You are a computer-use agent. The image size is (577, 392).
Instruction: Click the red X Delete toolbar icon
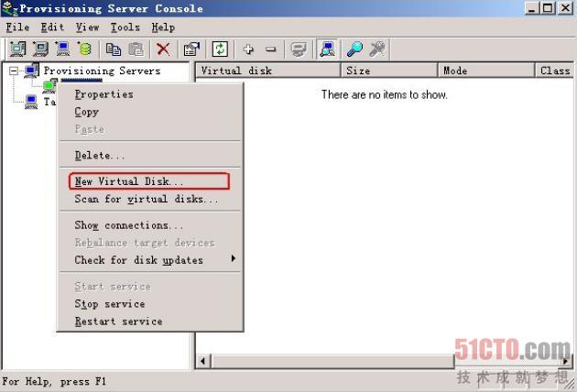click(163, 49)
